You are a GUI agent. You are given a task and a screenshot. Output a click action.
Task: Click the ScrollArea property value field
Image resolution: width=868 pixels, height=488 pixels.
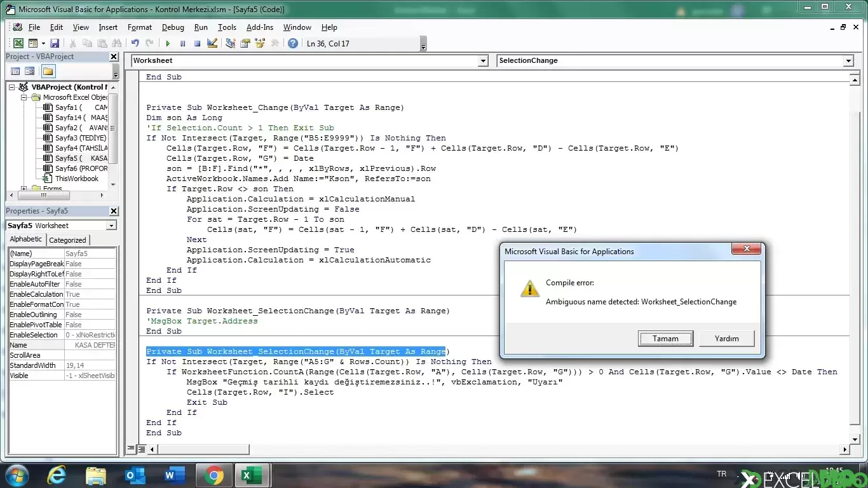tap(90, 355)
